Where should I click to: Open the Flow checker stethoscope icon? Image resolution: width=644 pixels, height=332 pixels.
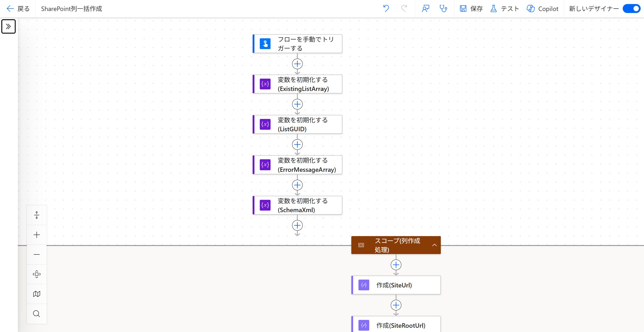[443, 9]
